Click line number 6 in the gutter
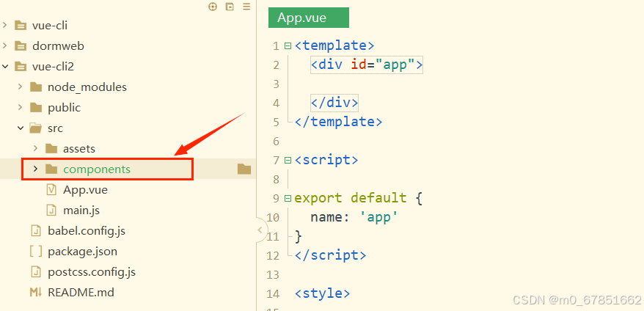644x311 pixels. (x=275, y=142)
